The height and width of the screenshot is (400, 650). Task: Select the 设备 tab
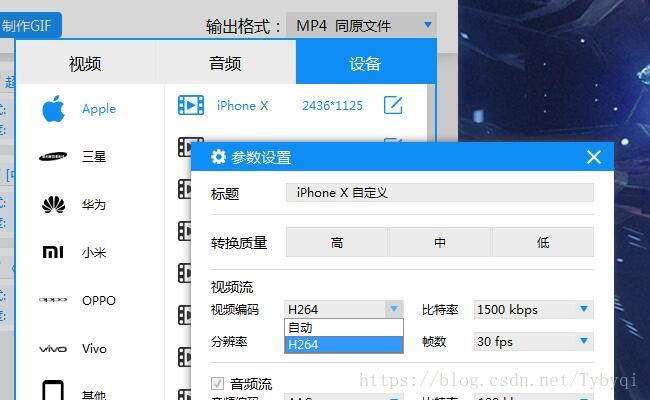coord(366,63)
